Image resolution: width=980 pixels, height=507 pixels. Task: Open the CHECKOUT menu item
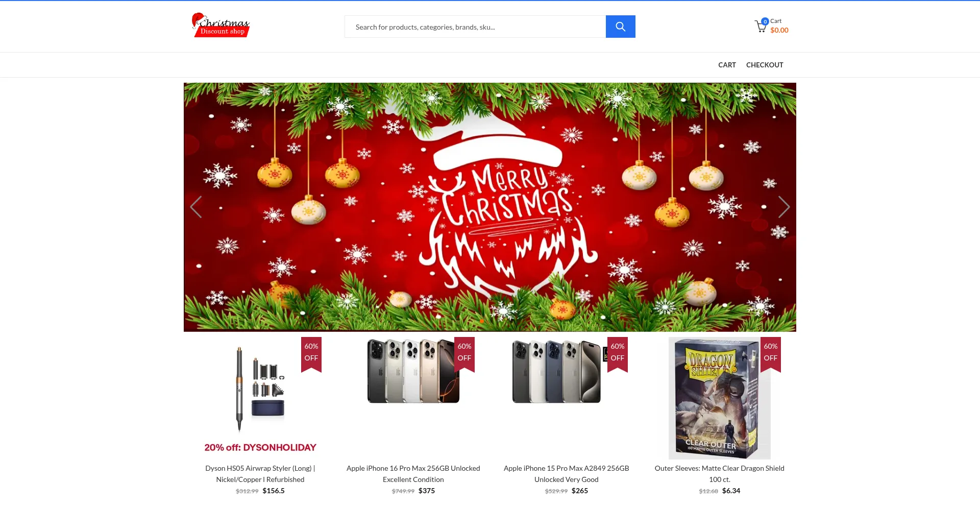click(x=765, y=65)
